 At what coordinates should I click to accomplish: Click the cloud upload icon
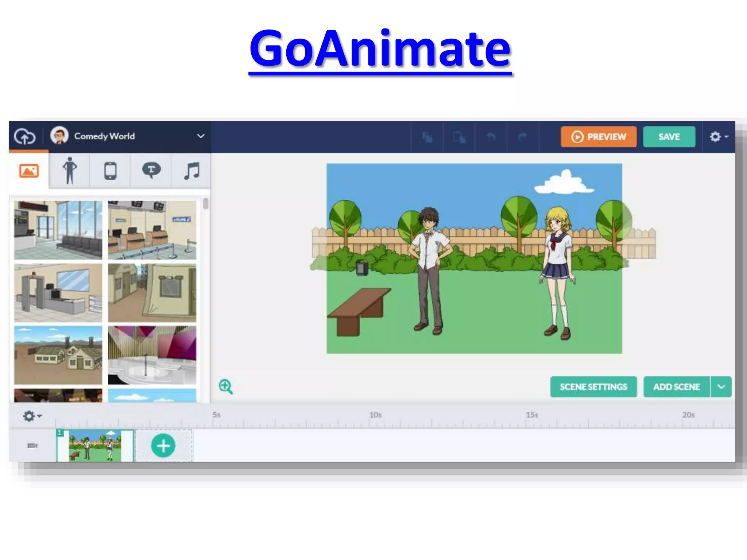point(24,137)
